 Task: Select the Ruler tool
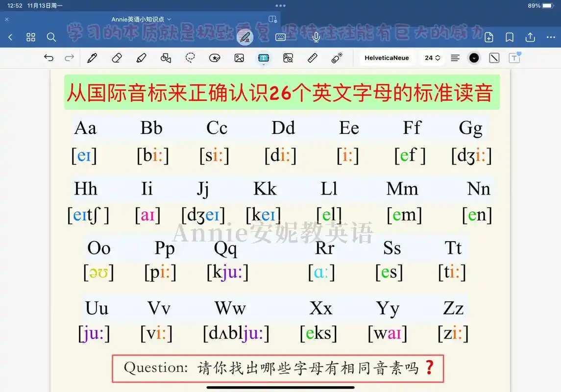point(312,58)
